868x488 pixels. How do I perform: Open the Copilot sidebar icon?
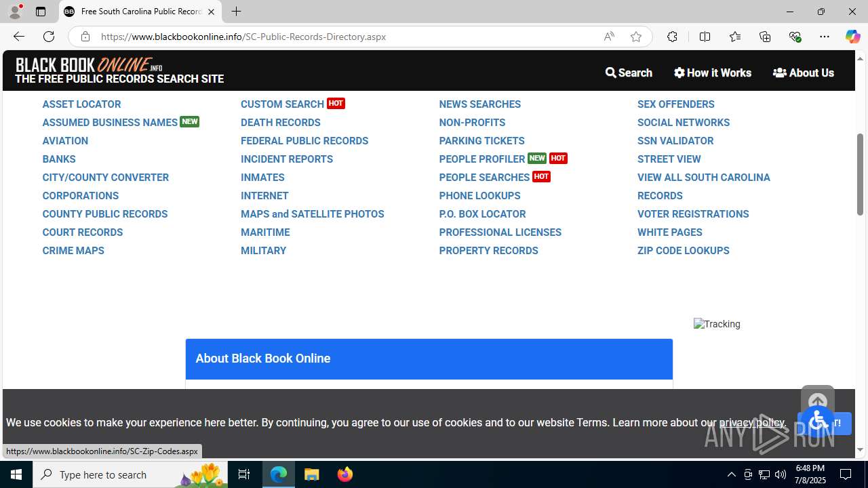852,37
